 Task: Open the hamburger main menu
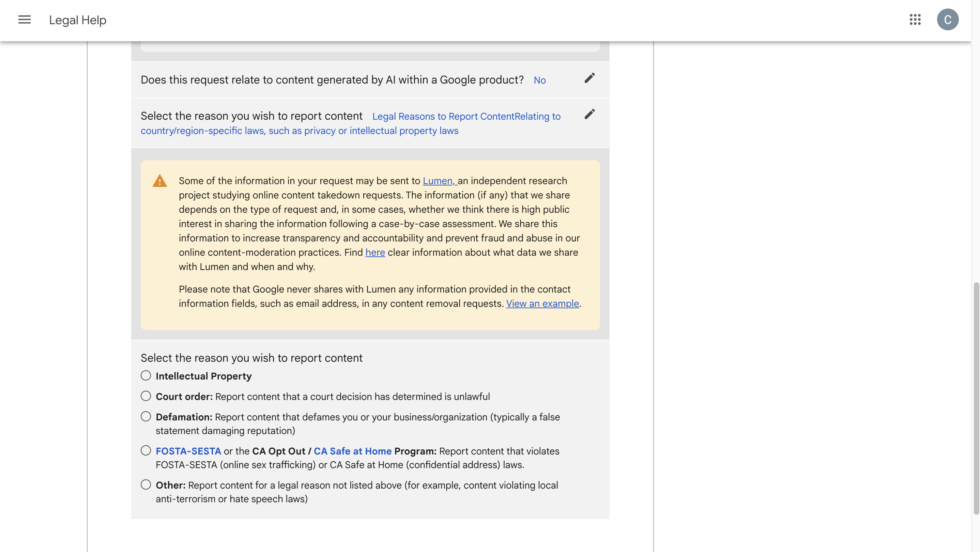click(x=24, y=19)
